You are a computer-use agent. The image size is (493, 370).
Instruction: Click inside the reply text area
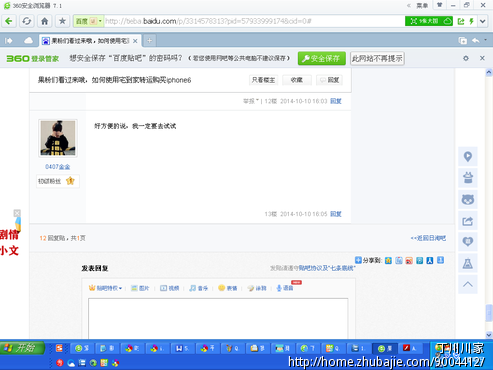tap(218, 319)
